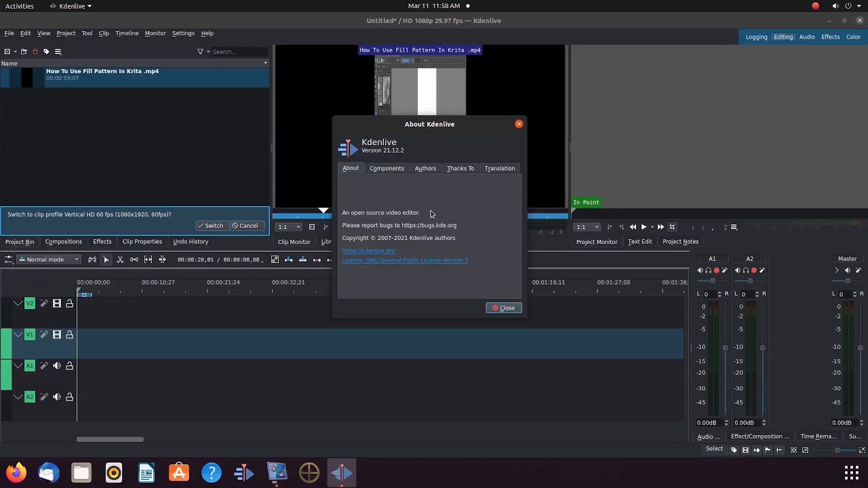
Task: Mute audio track A2 in the timeline header
Action: pos(57,397)
